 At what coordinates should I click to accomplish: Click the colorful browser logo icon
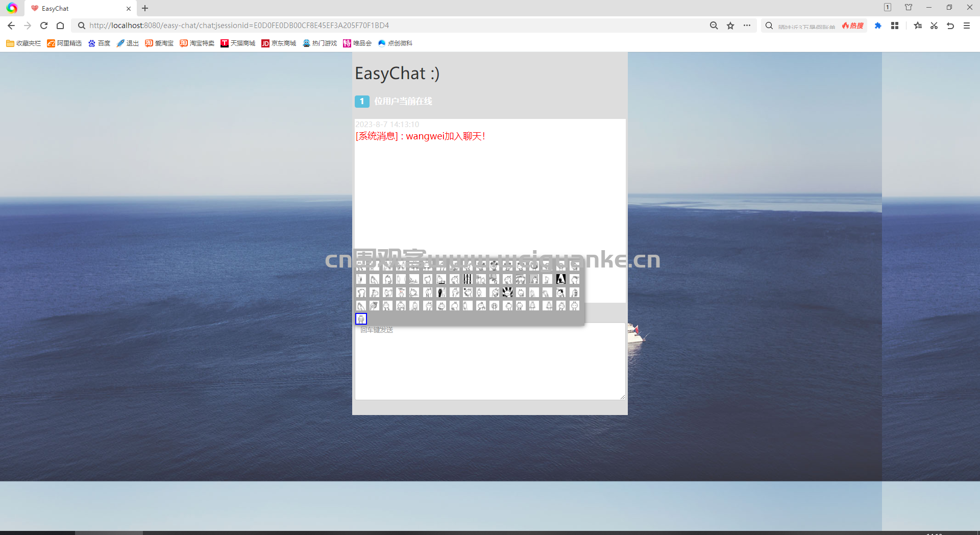tap(12, 8)
